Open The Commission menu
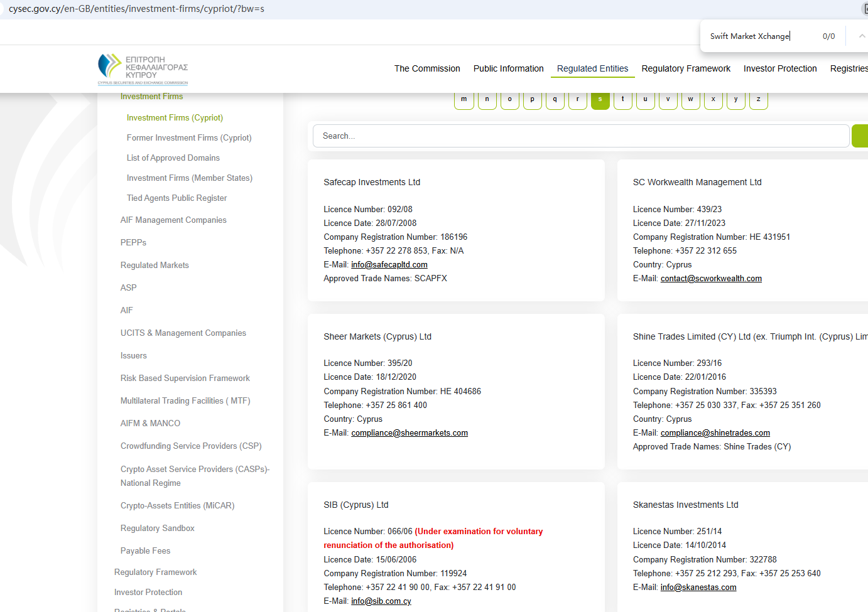This screenshot has width=868, height=612. [x=427, y=68]
